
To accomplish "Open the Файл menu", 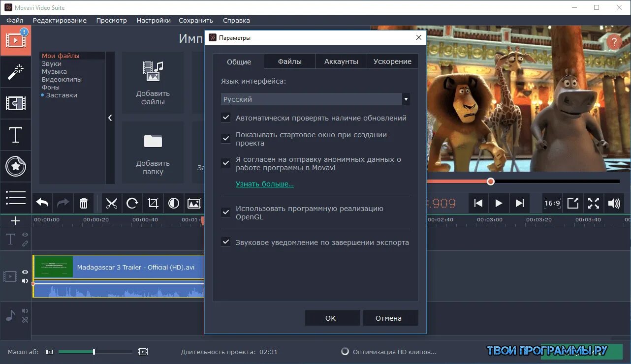I will (15, 20).
